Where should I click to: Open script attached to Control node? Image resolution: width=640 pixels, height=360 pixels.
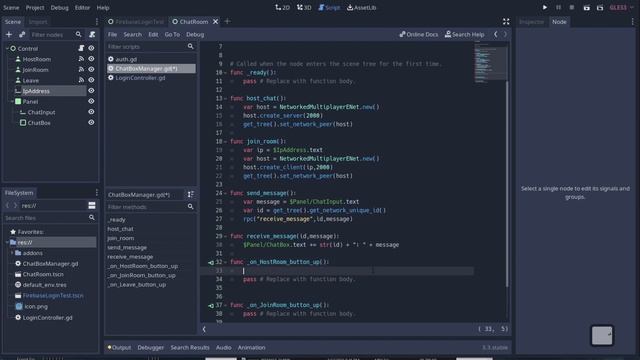(x=81, y=48)
